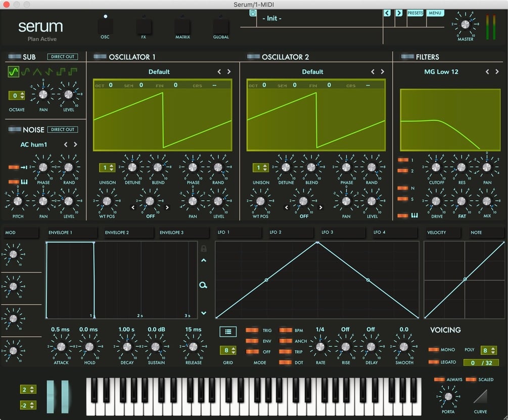The width and height of the screenshot is (508, 420).
Task: Open MG Low 12 filter type menu
Action: (x=441, y=72)
